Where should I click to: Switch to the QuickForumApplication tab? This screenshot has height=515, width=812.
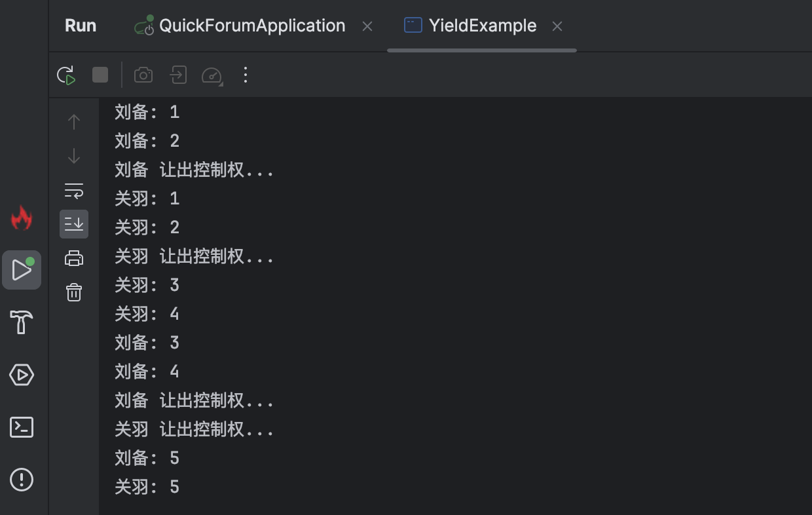(x=251, y=26)
